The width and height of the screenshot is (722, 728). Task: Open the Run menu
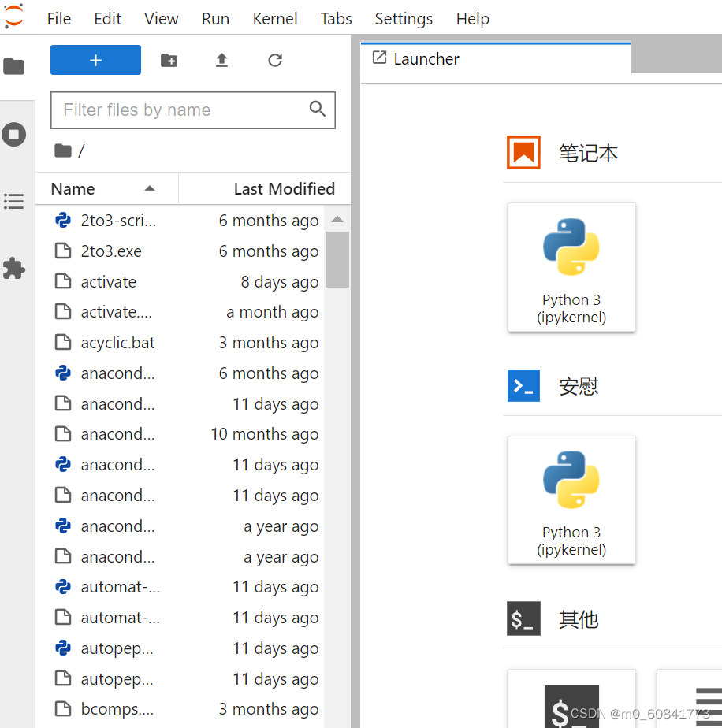[x=216, y=19]
